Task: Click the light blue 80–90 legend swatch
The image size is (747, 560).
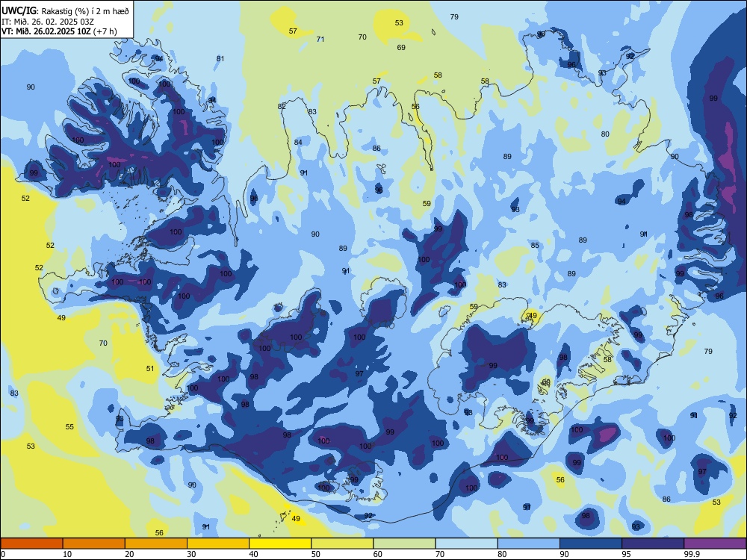Action: [529, 544]
